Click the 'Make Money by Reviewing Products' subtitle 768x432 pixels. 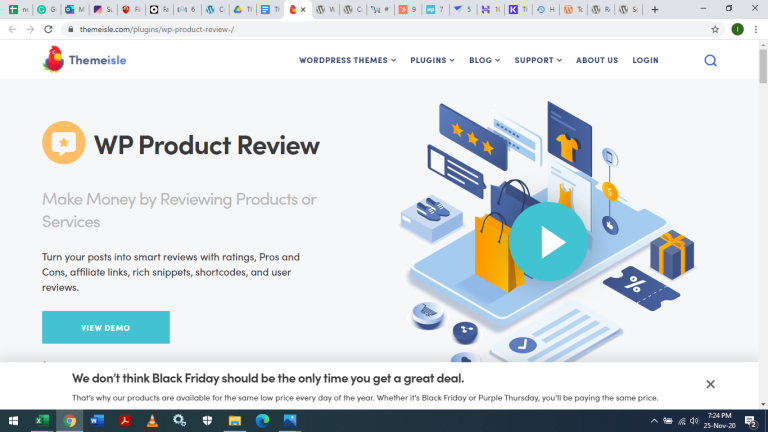pos(179,210)
